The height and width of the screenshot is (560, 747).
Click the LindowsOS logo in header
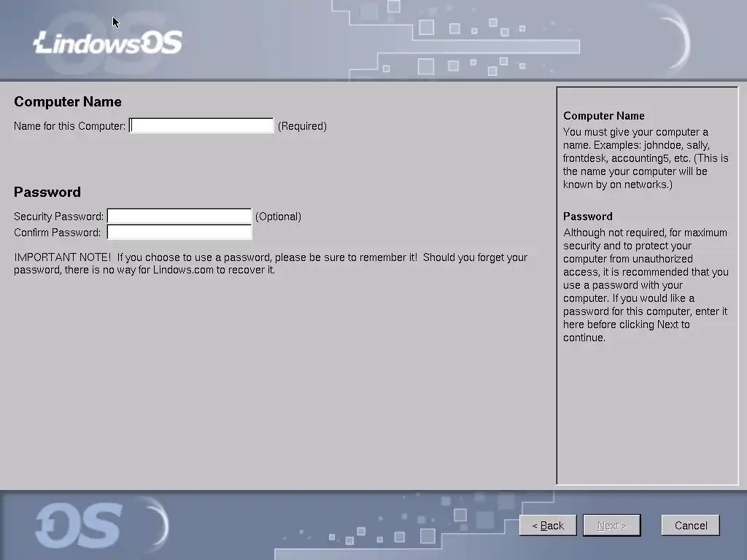(x=108, y=42)
